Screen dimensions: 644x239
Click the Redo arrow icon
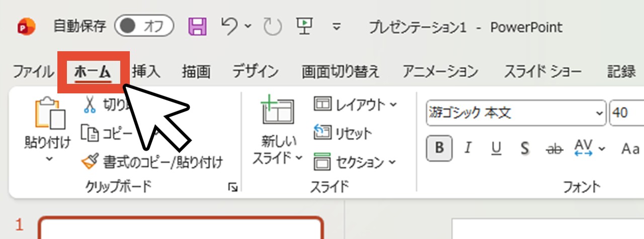(x=273, y=27)
